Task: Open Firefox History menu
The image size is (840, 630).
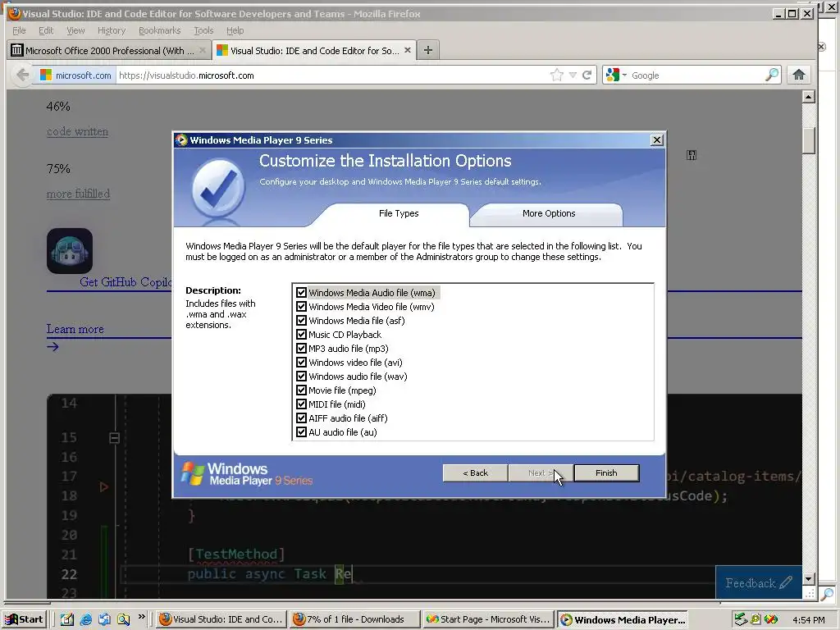Action: tap(112, 30)
